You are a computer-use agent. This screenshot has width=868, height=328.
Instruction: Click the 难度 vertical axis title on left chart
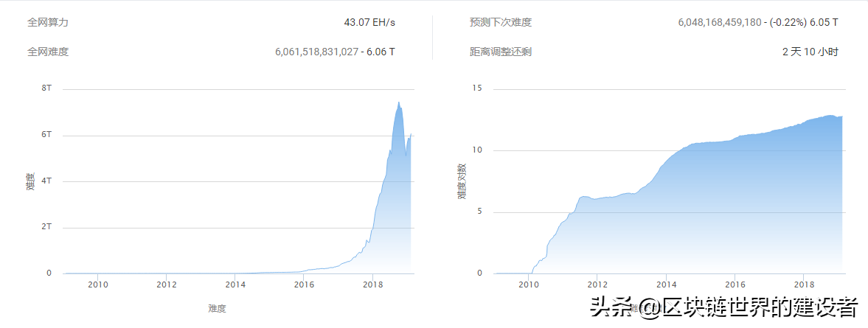pos(30,181)
